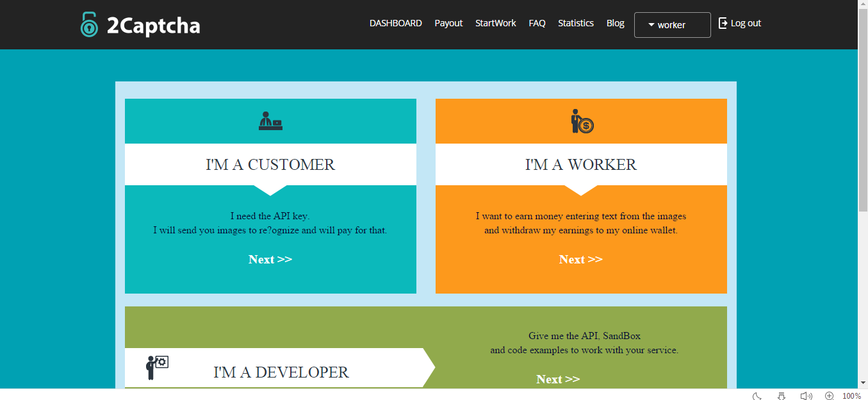Click Next >> under I'm a Customer
The width and height of the screenshot is (868, 400).
point(270,259)
